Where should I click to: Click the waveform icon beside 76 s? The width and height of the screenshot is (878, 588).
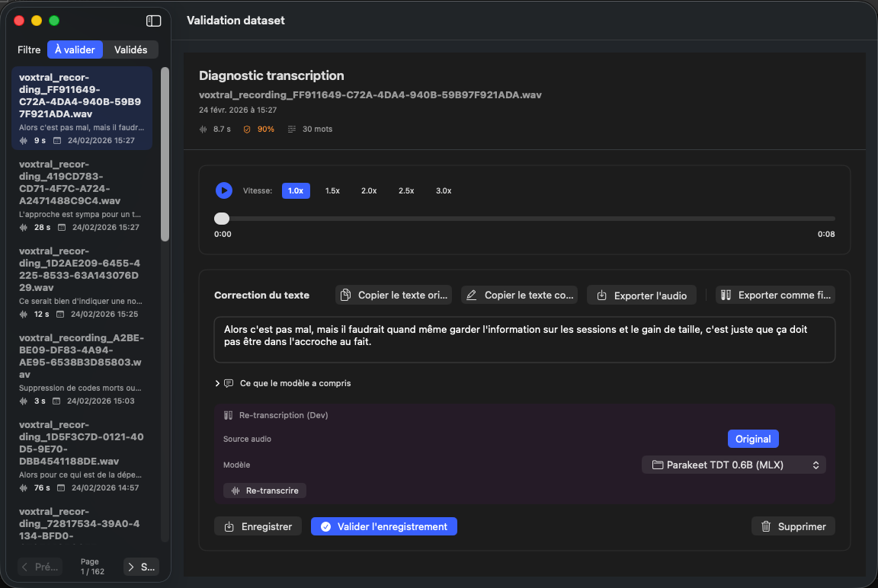pyautogui.click(x=24, y=488)
